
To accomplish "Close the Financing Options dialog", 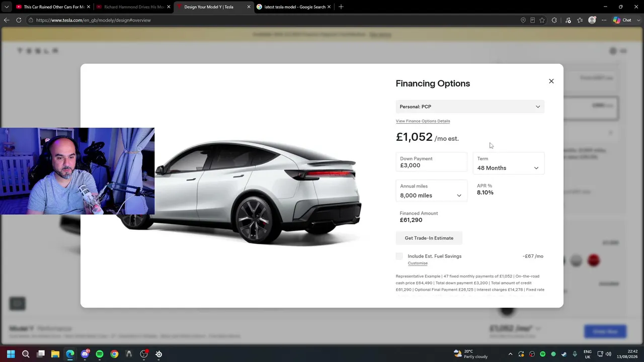I will 551,81.
